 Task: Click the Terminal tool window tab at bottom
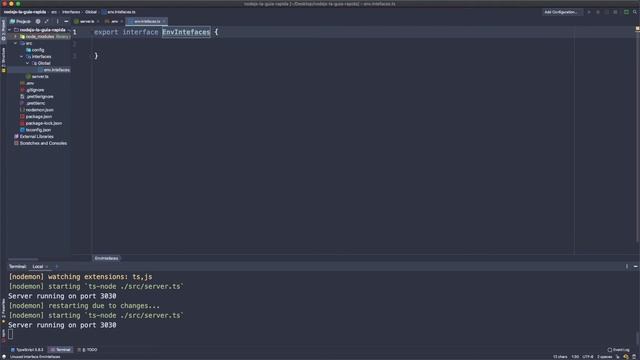click(x=61, y=350)
